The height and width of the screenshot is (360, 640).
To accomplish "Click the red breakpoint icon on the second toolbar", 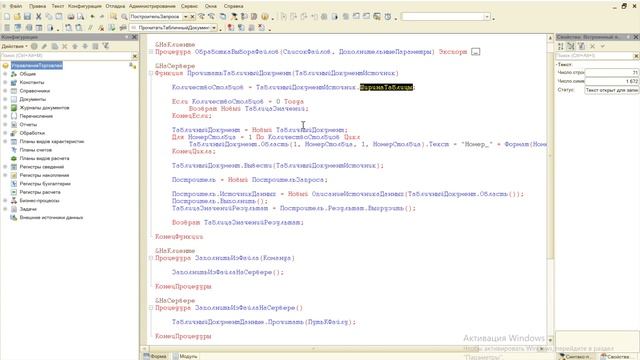I will click(x=231, y=28).
